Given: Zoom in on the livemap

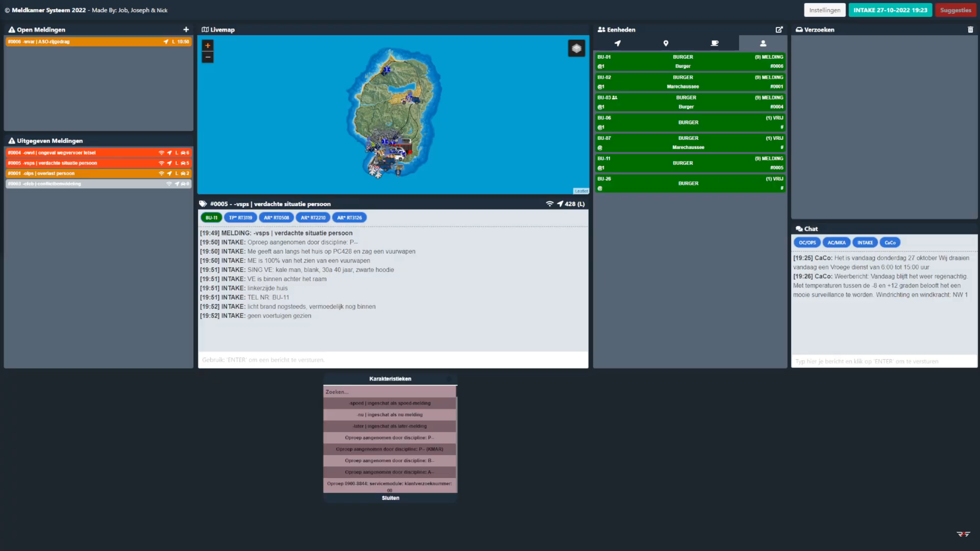Looking at the screenshot, I should click(207, 46).
